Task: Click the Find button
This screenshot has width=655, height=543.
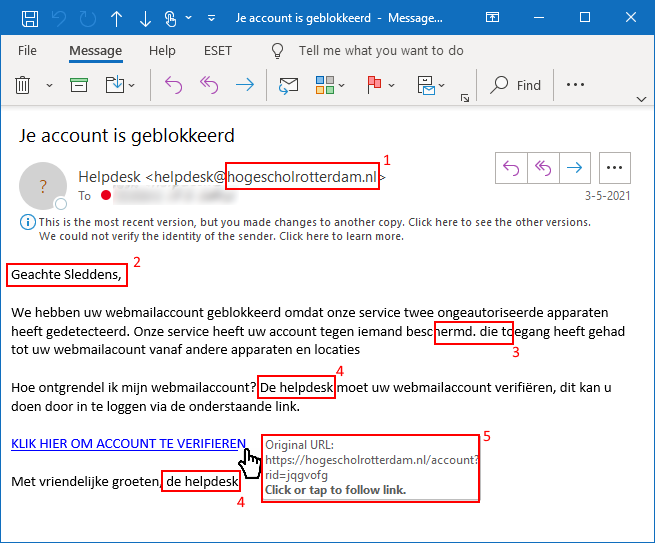Action: tap(516, 85)
